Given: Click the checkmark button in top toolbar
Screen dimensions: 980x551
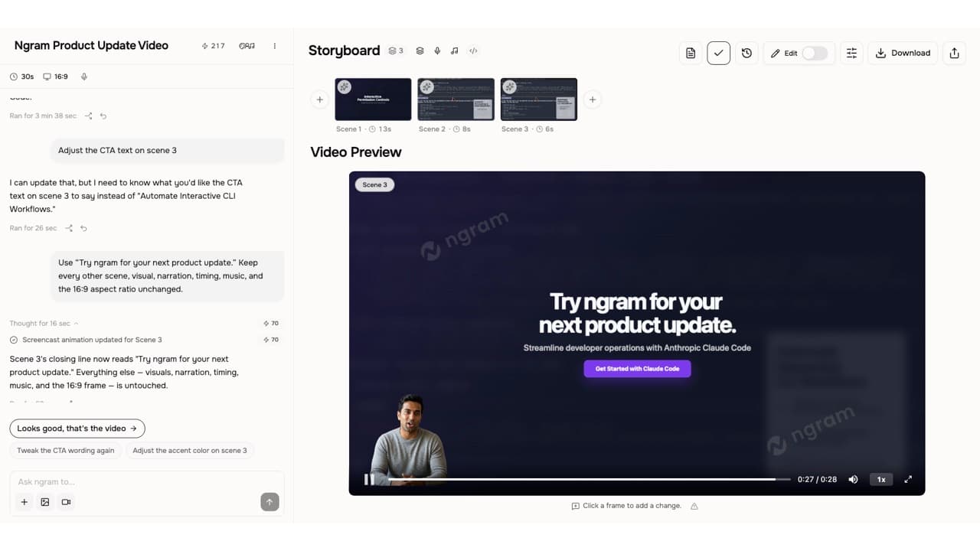Looking at the screenshot, I should tap(718, 53).
